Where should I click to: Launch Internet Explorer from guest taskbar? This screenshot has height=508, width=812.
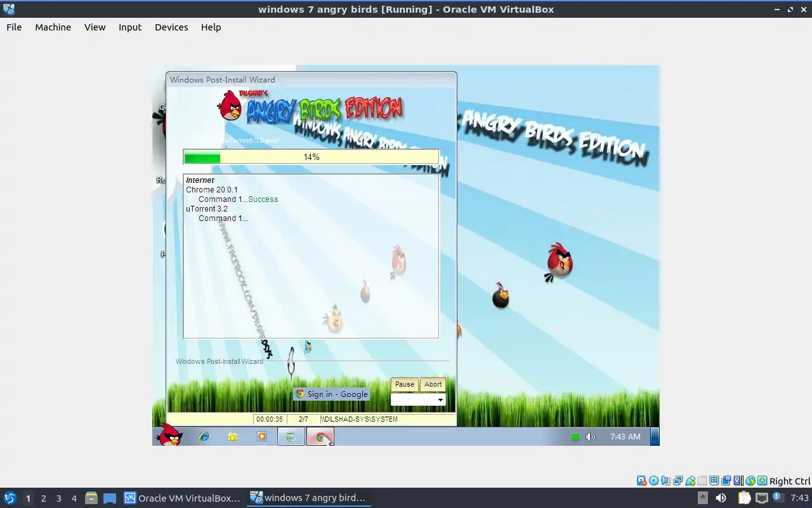point(204,436)
